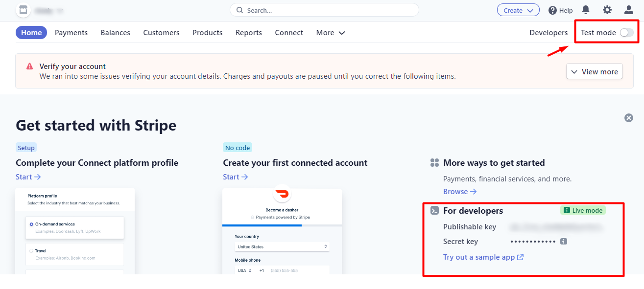Screen dimensions: 644x289
Task: Click the Secret key info icon
Action: point(564,241)
